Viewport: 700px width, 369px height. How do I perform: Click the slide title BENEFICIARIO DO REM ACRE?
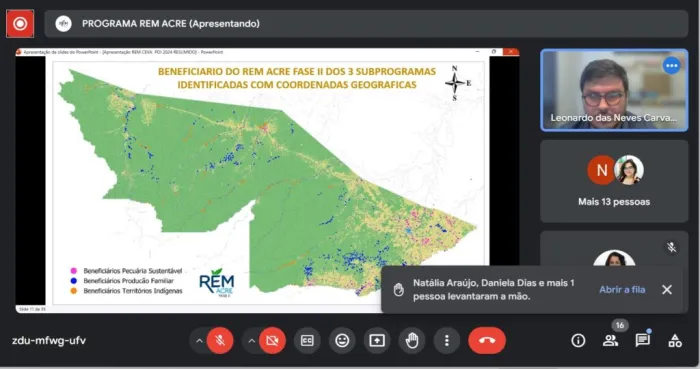(297, 78)
